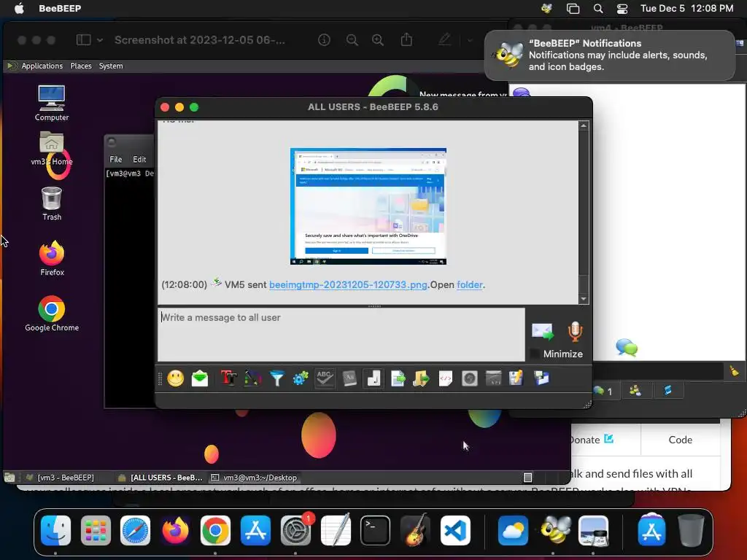Send a file with the green arrow document icon
The height and width of the screenshot is (560, 747).
coord(398,378)
